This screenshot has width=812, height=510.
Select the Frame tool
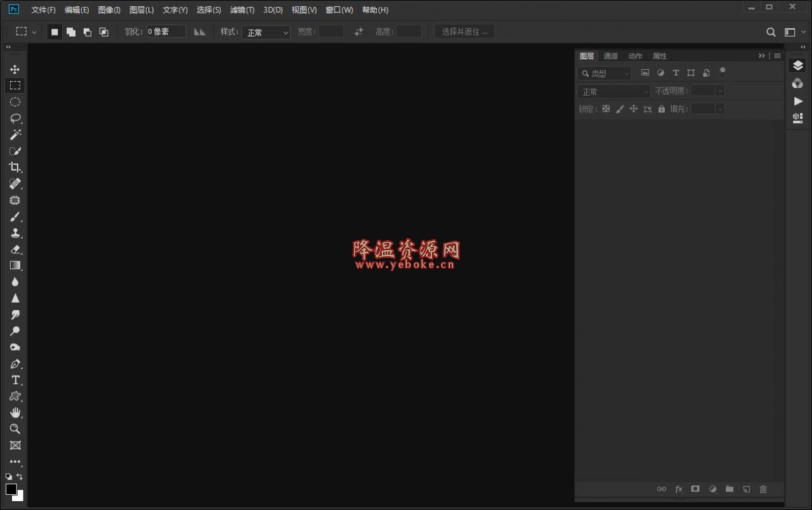coord(15,445)
